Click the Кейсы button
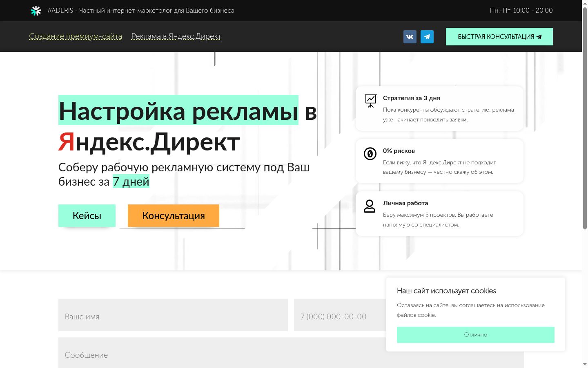The width and height of the screenshot is (588, 368). point(87,215)
